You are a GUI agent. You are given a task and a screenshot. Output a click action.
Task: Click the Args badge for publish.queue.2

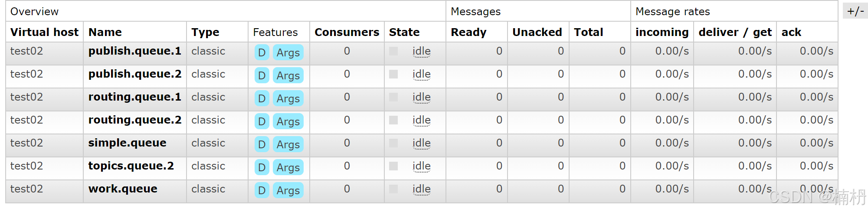click(x=288, y=76)
